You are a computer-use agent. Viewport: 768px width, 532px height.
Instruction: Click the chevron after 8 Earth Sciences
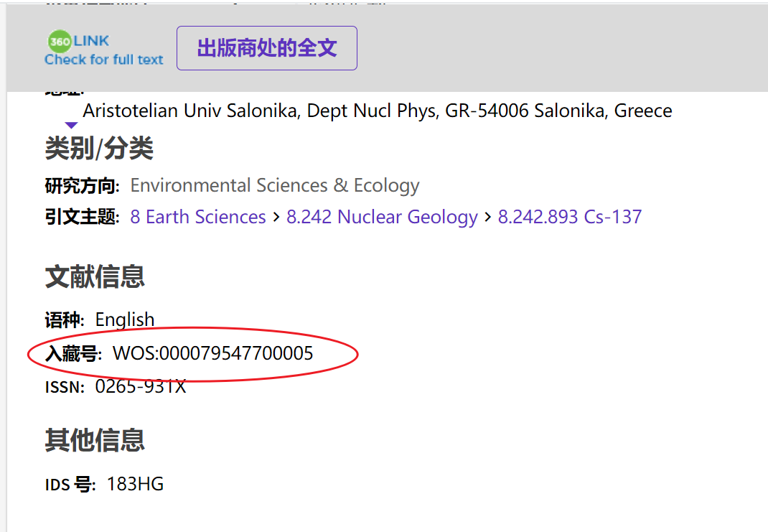point(276,217)
